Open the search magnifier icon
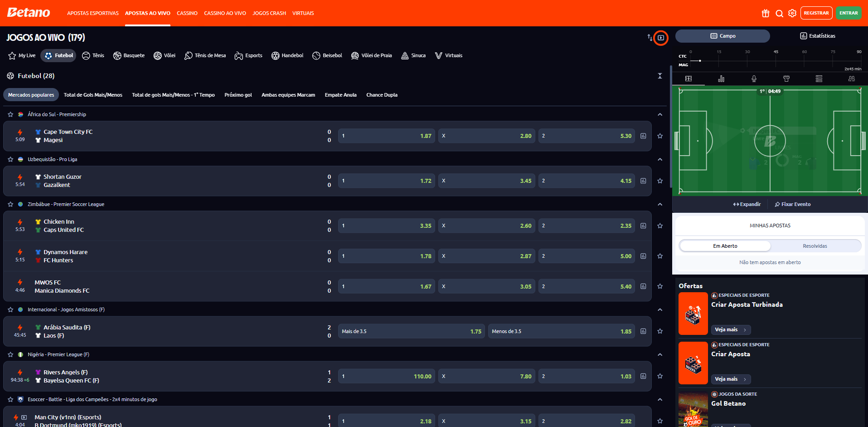Image resolution: width=868 pixels, height=427 pixels. pyautogui.click(x=779, y=13)
